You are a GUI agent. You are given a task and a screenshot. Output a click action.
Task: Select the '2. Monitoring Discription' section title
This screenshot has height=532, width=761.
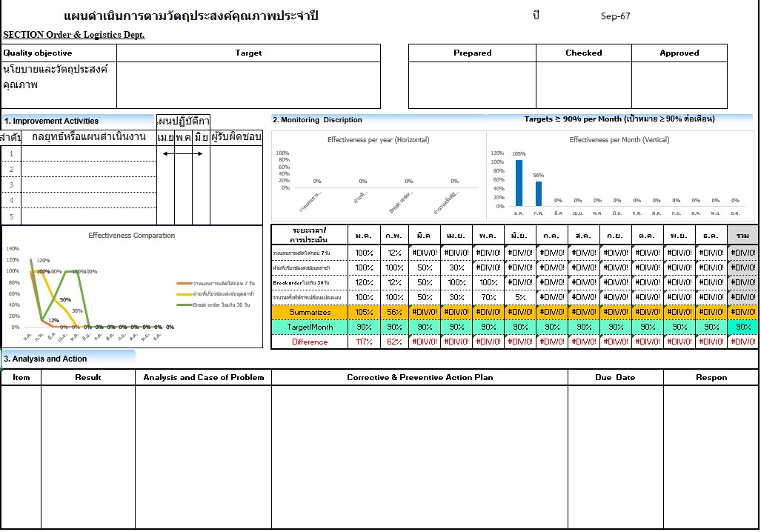[x=317, y=120]
